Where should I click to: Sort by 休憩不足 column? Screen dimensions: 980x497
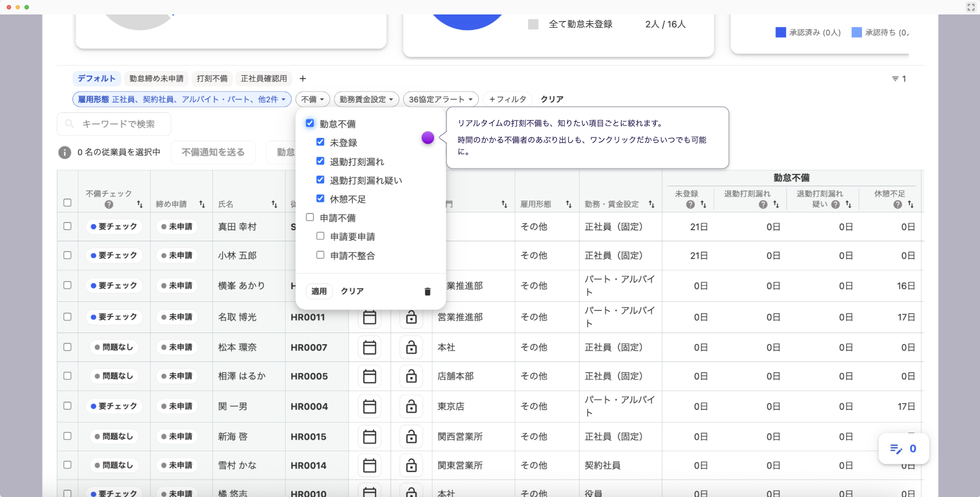(x=911, y=205)
